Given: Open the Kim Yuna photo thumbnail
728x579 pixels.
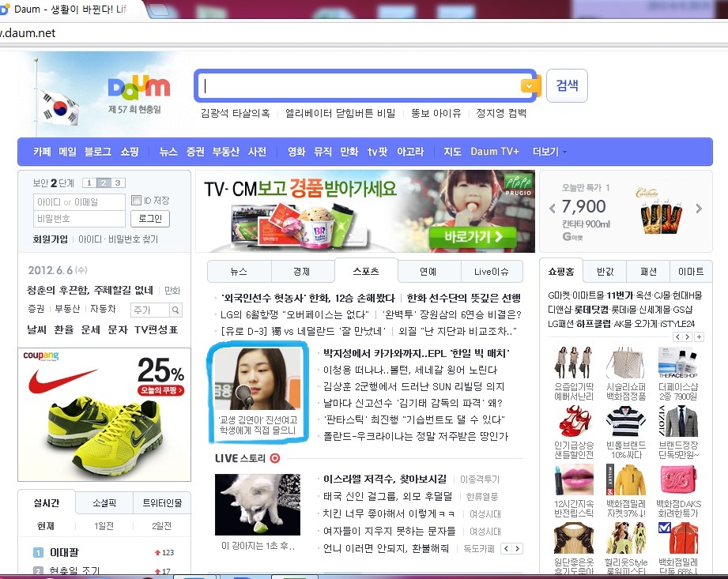Looking at the screenshot, I should pyautogui.click(x=257, y=378).
